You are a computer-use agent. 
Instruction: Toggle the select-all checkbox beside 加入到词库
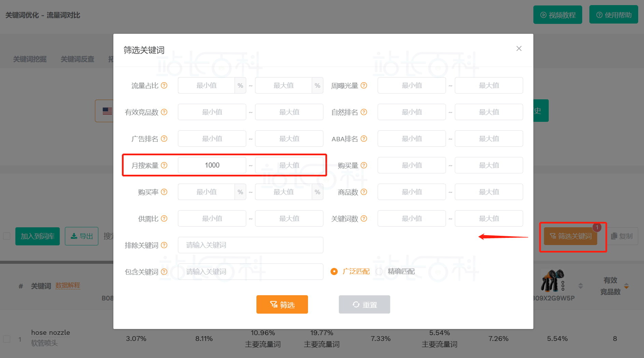click(6, 236)
